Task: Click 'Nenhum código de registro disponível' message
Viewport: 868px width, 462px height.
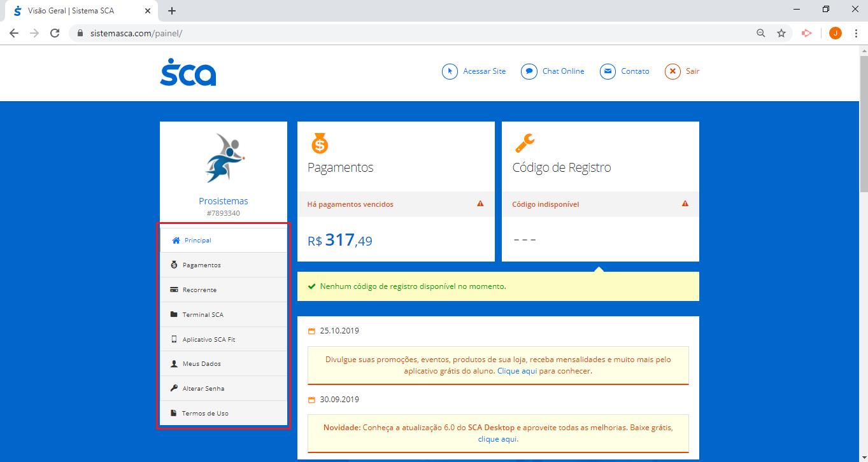Action: (x=413, y=286)
